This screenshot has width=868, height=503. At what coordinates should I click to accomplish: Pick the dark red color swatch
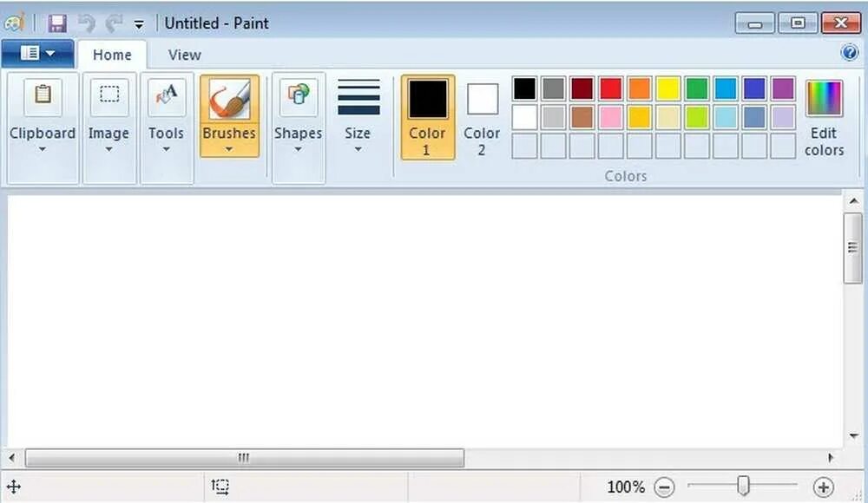[x=582, y=88]
